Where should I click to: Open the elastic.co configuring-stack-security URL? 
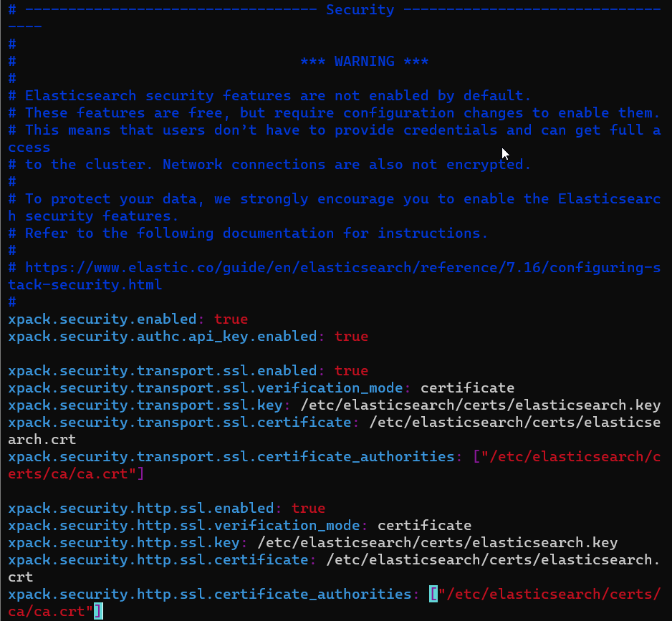(x=335, y=276)
